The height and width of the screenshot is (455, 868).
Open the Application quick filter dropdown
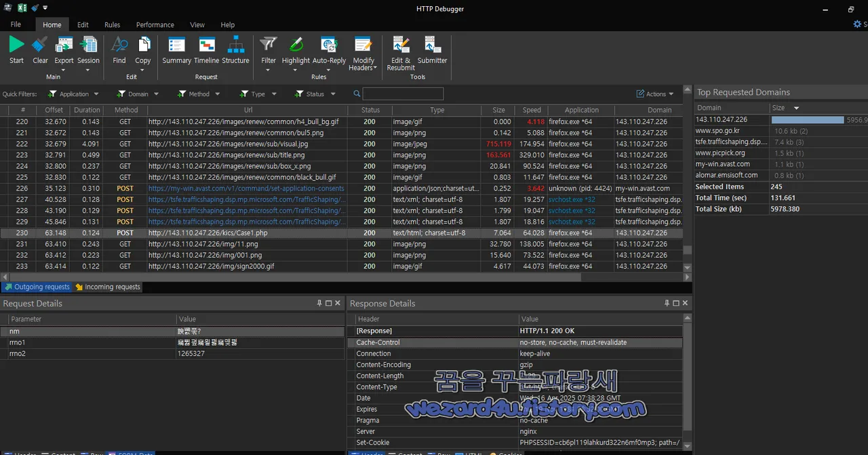click(95, 94)
